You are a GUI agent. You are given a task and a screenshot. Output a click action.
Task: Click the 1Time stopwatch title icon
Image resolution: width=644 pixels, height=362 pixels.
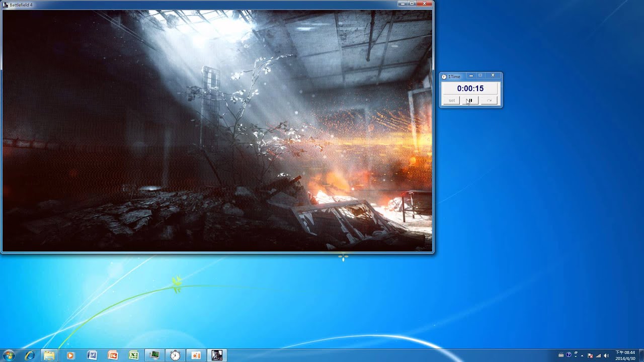pos(444,76)
